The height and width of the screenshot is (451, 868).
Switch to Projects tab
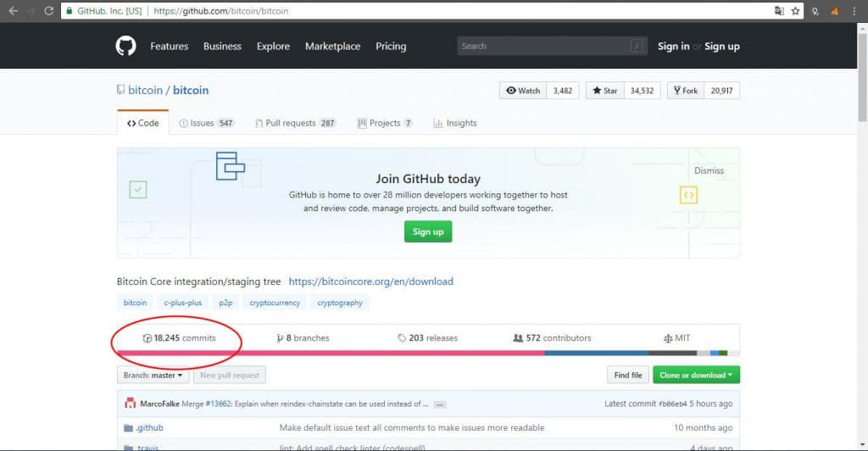coord(385,123)
